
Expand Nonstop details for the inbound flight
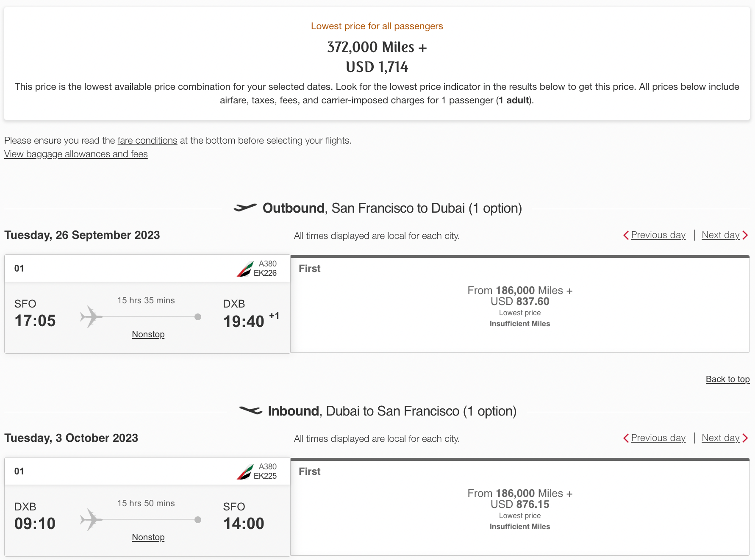(x=148, y=537)
